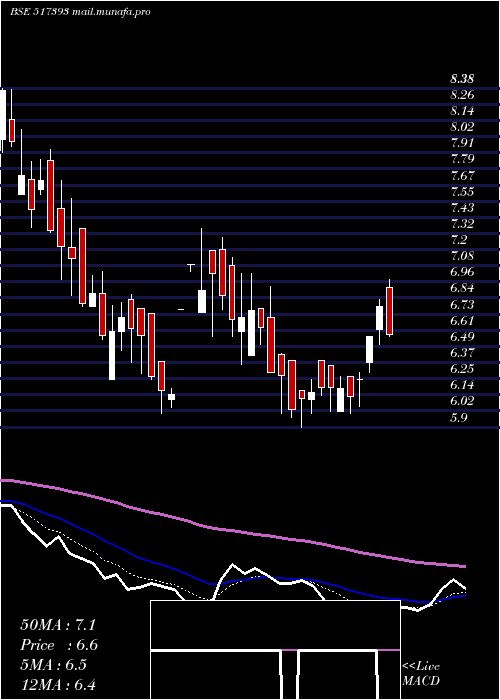Click the 7.55 price axis label
500x700 pixels.
tap(462, 192)
